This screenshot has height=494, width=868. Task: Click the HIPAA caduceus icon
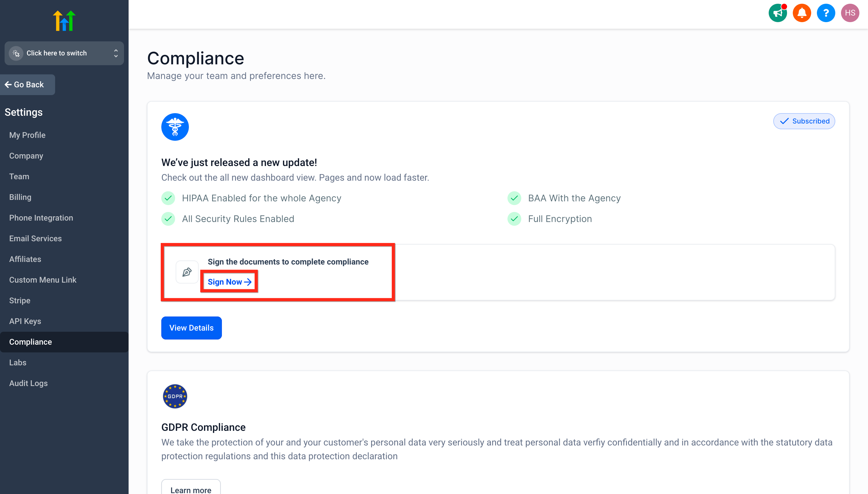[x=175, y=127]
